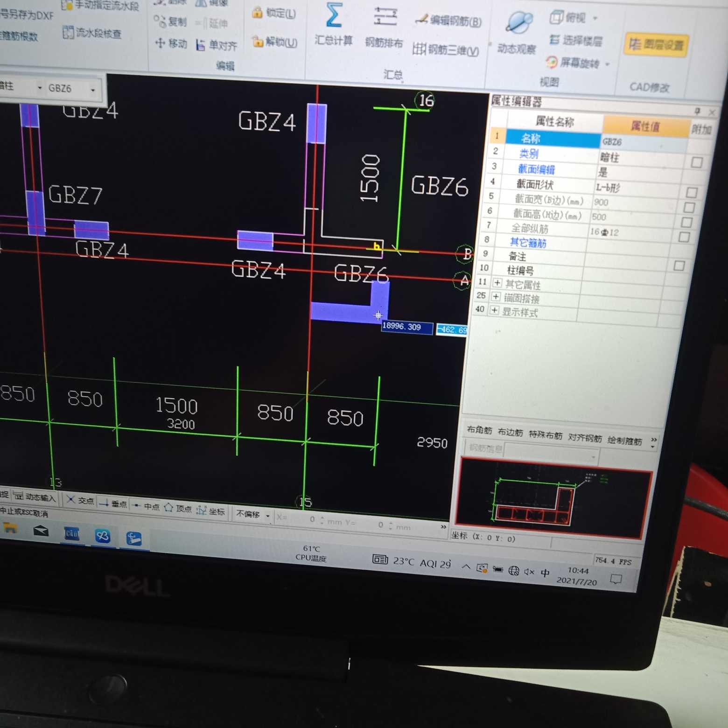Expand the 锚固搭接 group

click(496, 296)
